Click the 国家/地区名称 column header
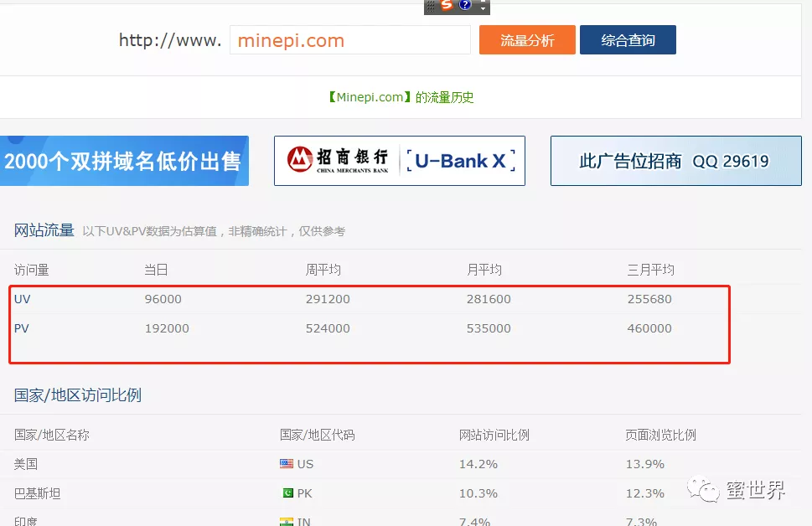Screen dimensions: 812x526 point(52,435)
